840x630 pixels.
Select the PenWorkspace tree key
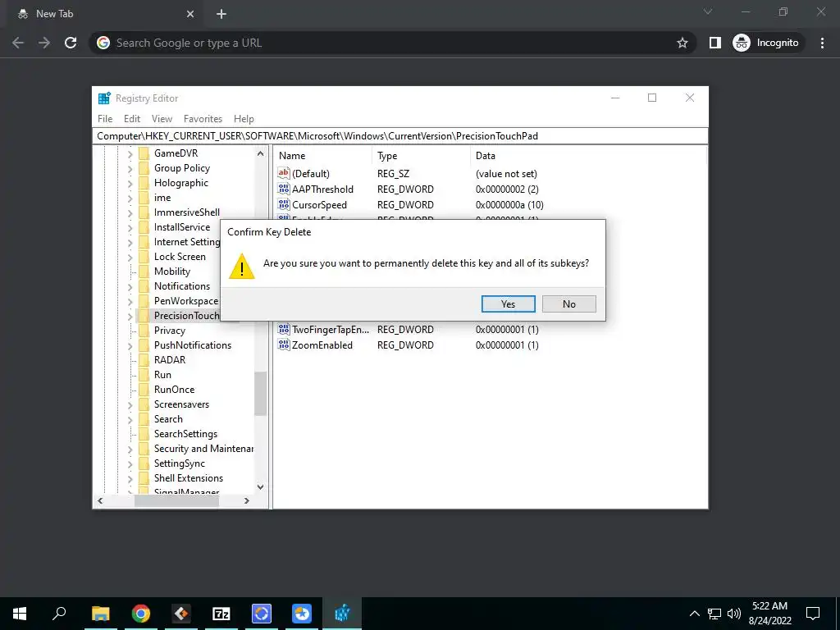click(x=186, y=301)
